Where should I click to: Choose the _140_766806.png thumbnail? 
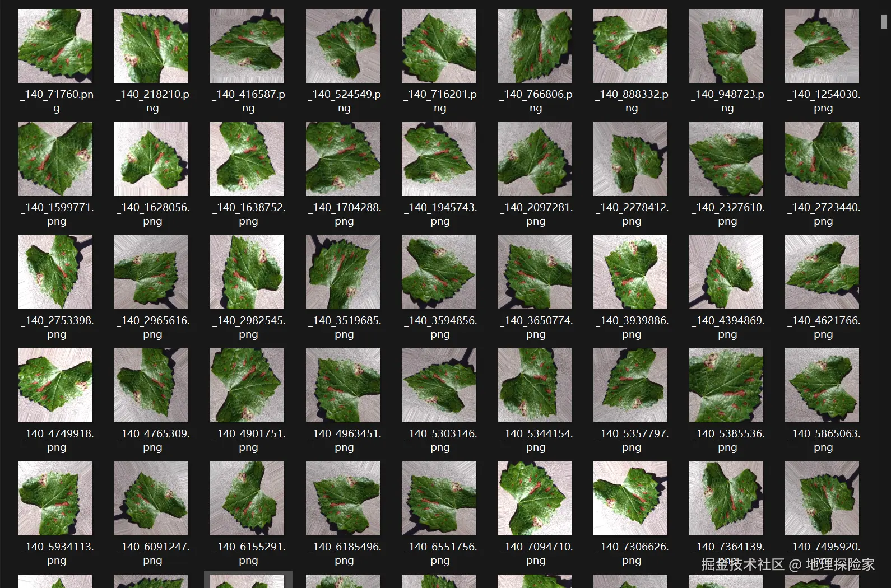pyautogui.click(x=535, y=46)
